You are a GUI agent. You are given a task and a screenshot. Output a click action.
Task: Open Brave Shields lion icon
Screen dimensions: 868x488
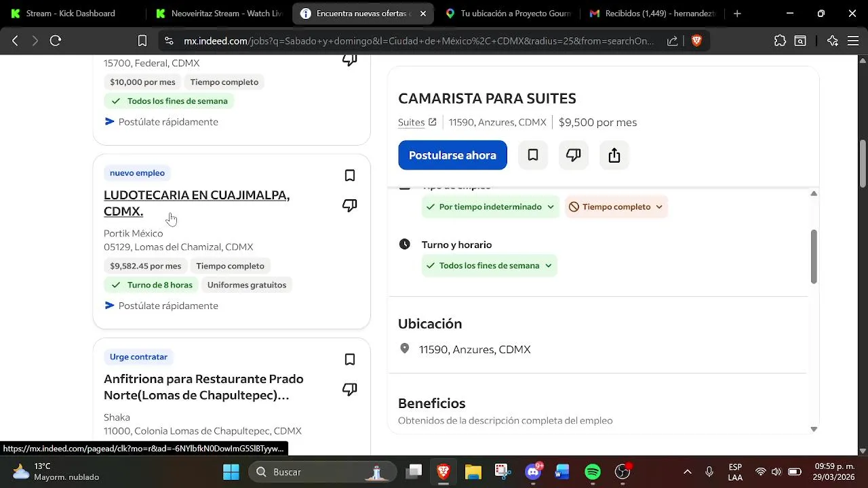point(696,41)
